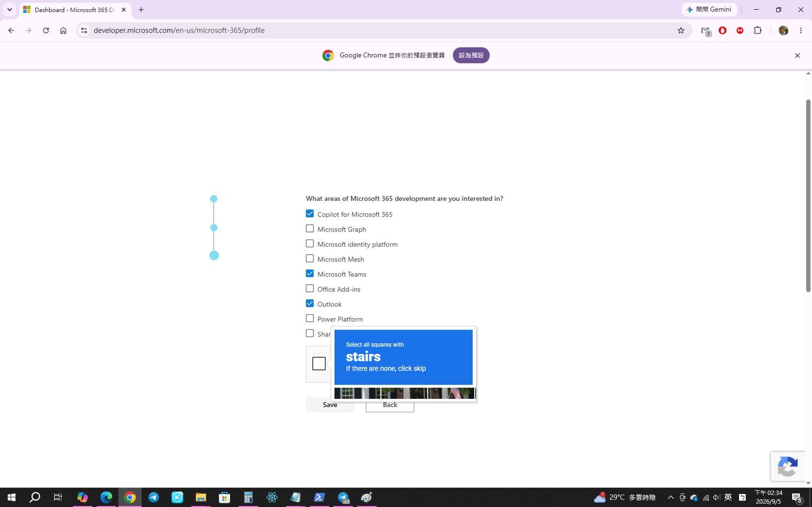Open the Chrome profile avatar
Screen dimensions: 812x507
(x=783, y=30)
